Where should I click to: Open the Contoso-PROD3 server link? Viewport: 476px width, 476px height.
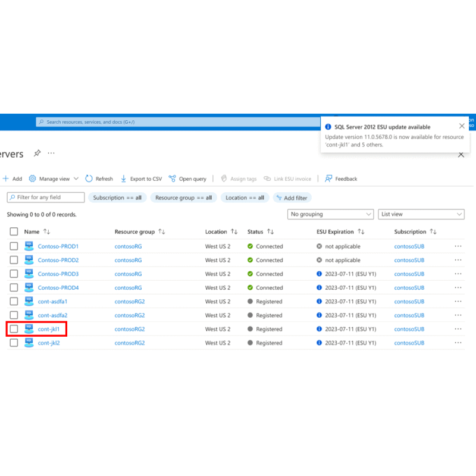[58, 274]
